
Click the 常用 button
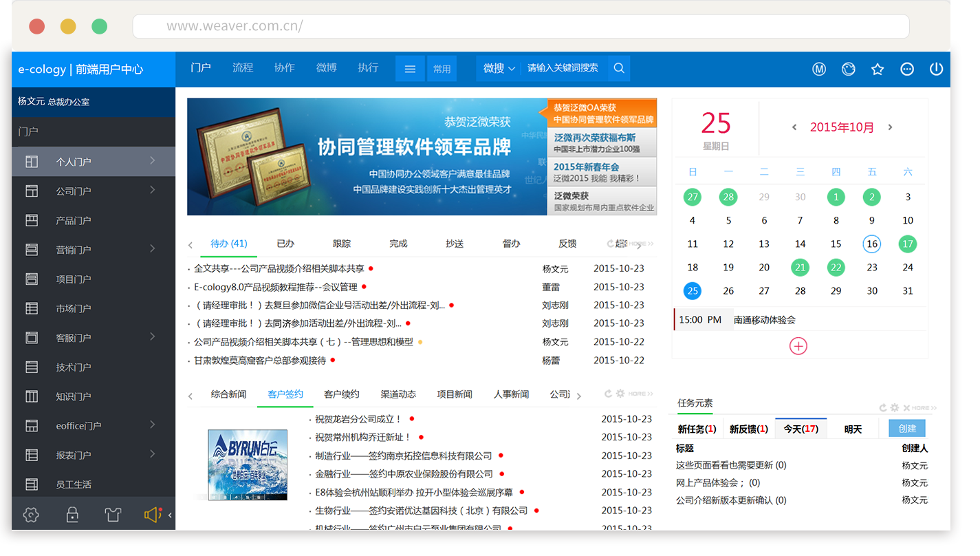442,69
